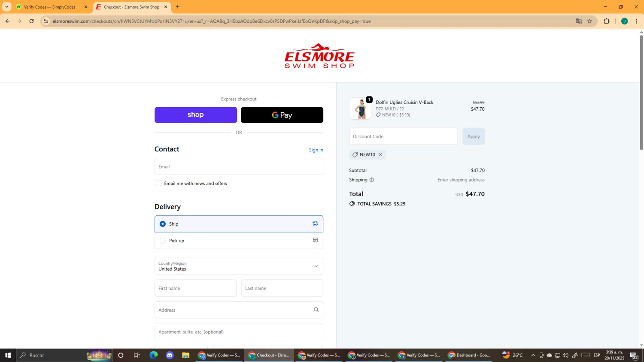Bookmark this page with the star
The image size is (644, 362).
tap(590, 21)
